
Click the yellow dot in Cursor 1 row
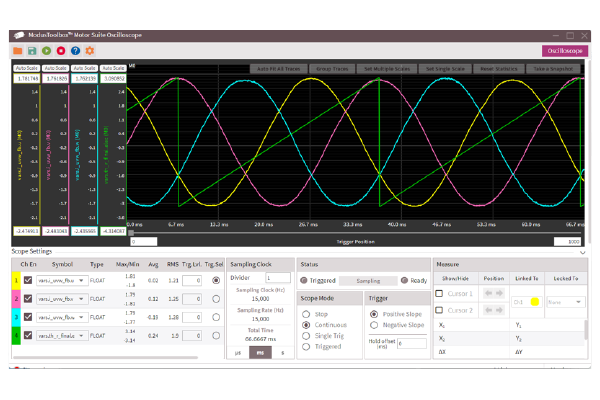pyautogui.click(x=535, y=300)
